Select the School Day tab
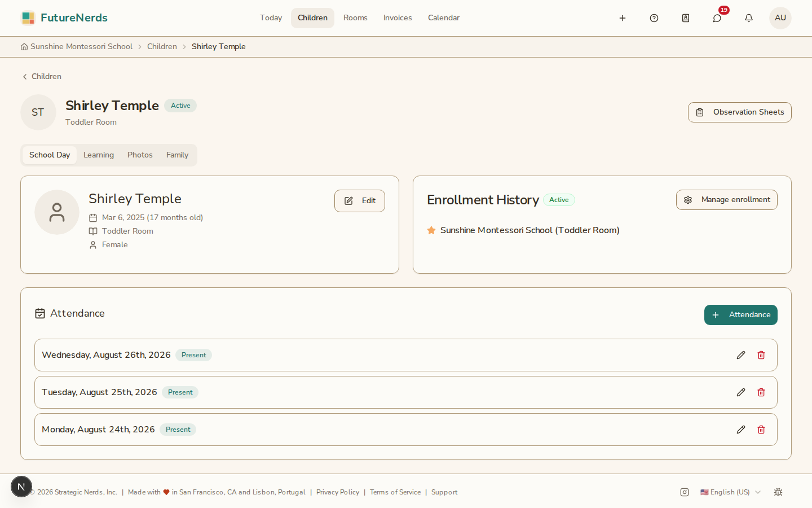Viewport: 812px width, 508px height. [50, 155]
